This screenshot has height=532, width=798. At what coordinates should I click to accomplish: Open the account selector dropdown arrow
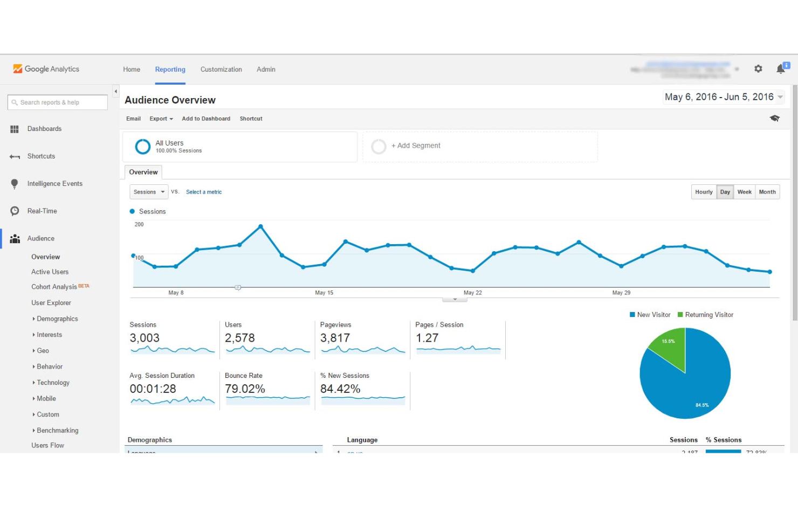737,69
